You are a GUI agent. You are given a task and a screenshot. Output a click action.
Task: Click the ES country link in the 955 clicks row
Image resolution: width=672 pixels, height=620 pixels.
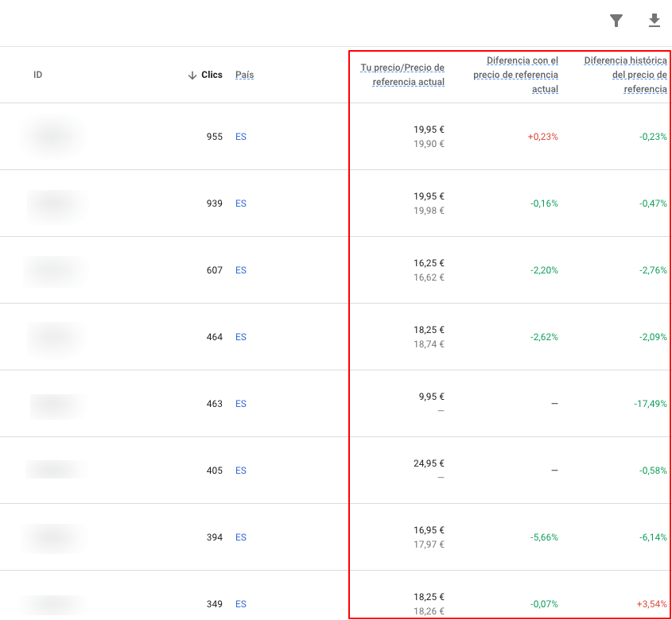pos(241,137)
